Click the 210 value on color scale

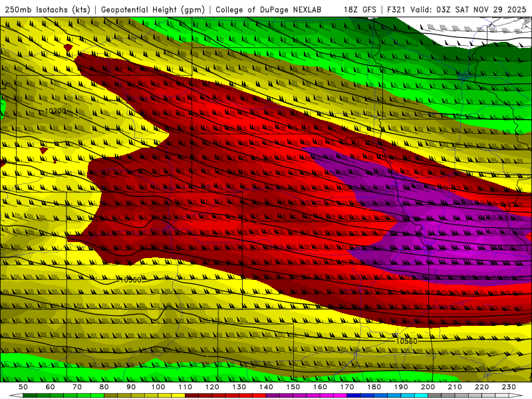point(455,387)
